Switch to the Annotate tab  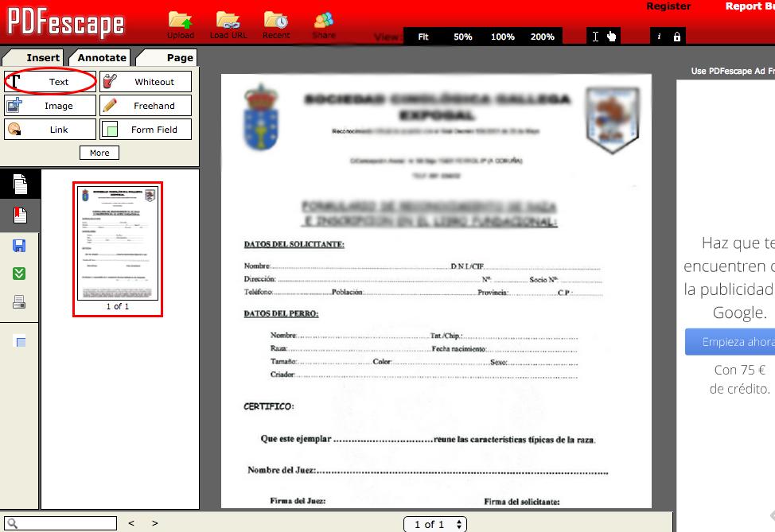[x=101, y=57]
